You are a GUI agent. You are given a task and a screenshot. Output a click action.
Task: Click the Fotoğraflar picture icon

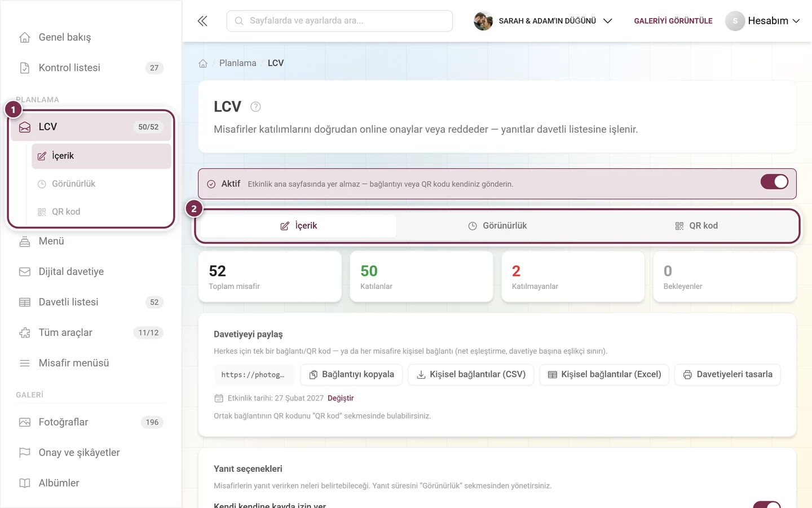tap(25, 422)
